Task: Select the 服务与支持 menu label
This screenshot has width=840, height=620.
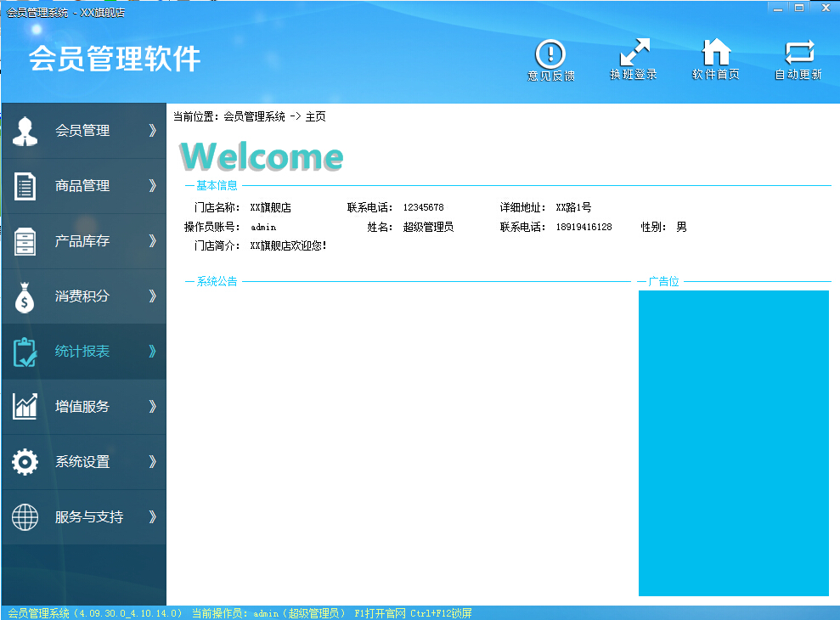Action: click(89, 517)
